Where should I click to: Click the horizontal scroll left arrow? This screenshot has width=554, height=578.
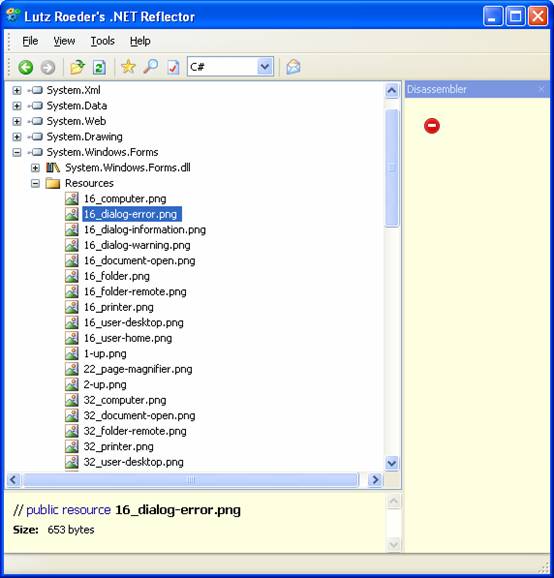(x=13, y=480)
